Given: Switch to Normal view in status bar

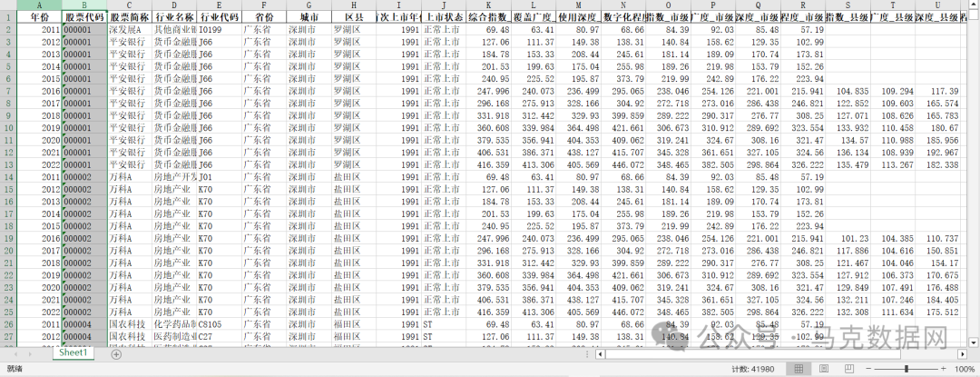Looking at the screenshot, I should [799, 369].
